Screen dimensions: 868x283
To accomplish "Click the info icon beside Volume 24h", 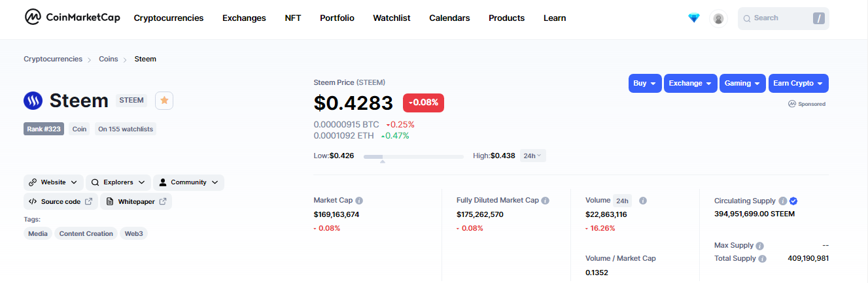I will 643,201.
